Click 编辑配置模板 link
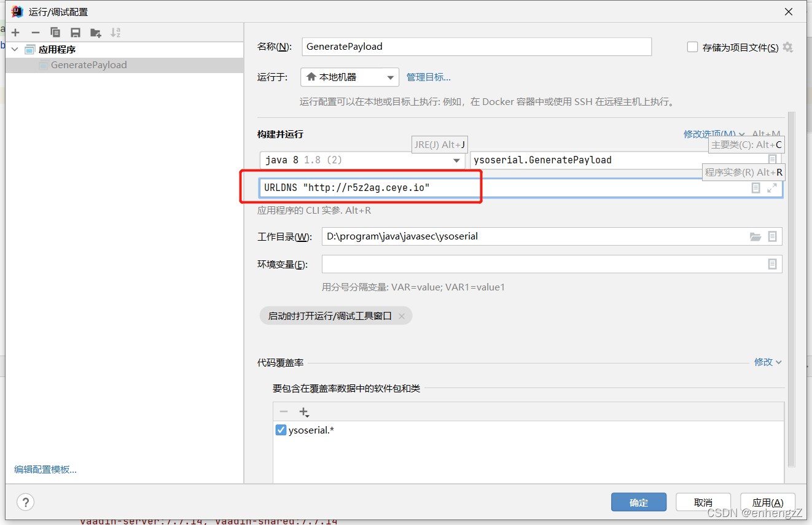 45,470
